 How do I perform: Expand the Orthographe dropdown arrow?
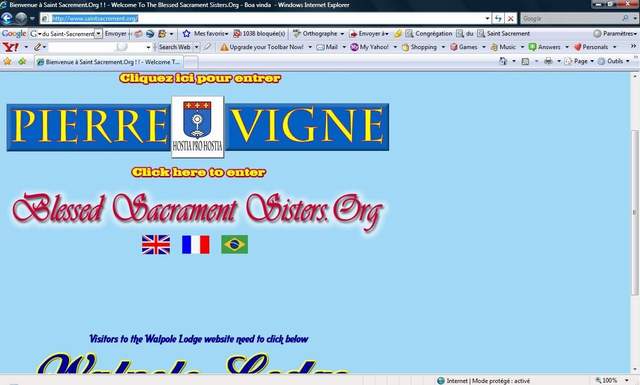click(342, 34)
